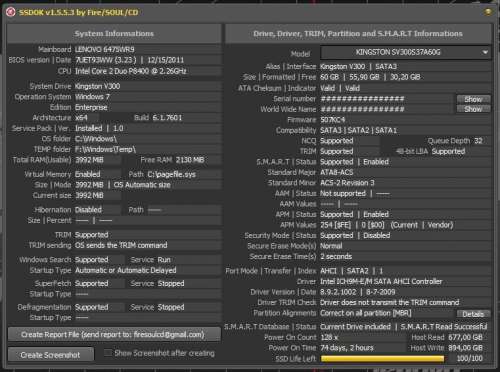This screenshot has width=500, height=372.
Task: Click the yellow round button in title bar
Action: click(488, 12)
